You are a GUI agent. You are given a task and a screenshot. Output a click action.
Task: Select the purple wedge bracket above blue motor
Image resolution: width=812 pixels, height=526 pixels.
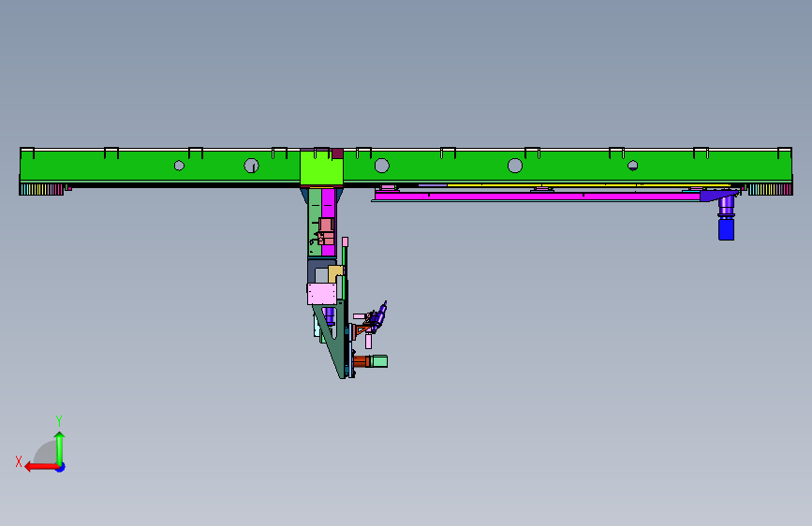[718, 196]
